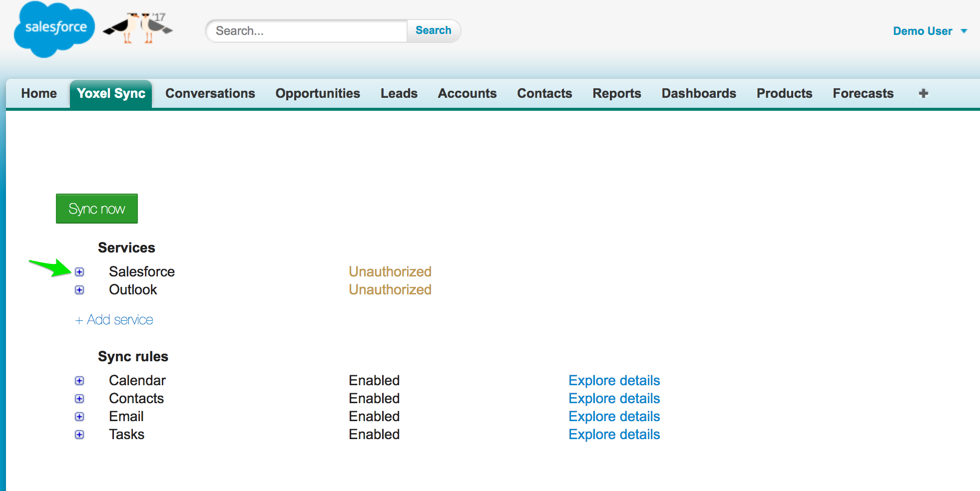
Task: Go to the Accounts tab
Action: (x=467, y=93)
